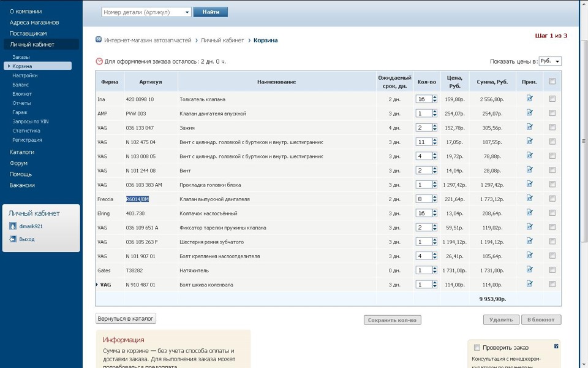This screenshot has height=368, width=588.
Task: Select Баланс in the sidebar submenu
Action: pyautogui.click(x=20, y=85)
